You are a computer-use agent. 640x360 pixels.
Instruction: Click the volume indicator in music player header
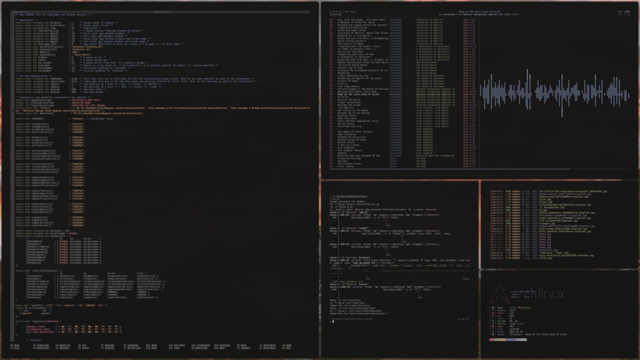tap(624, 12)
